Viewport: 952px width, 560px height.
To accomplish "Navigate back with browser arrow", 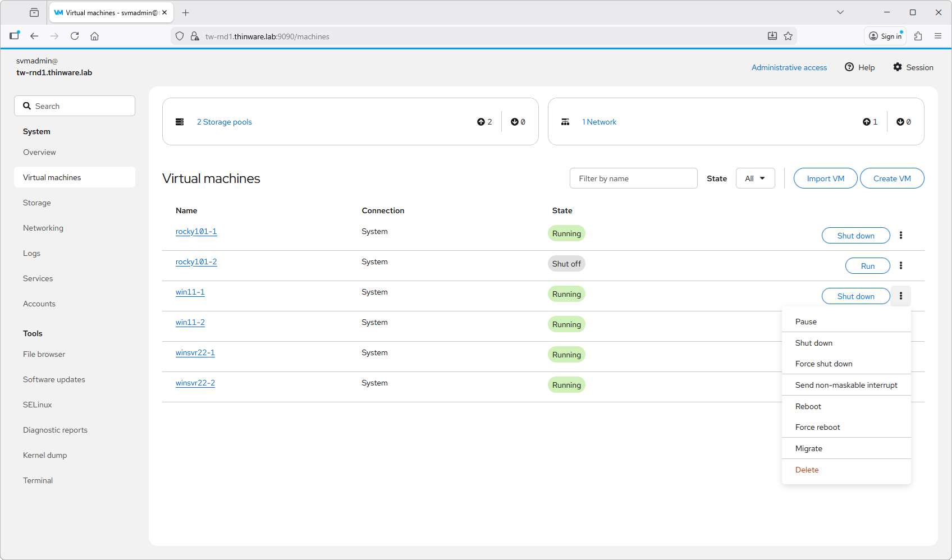I will pyautogui.click(x=34, y=36).
